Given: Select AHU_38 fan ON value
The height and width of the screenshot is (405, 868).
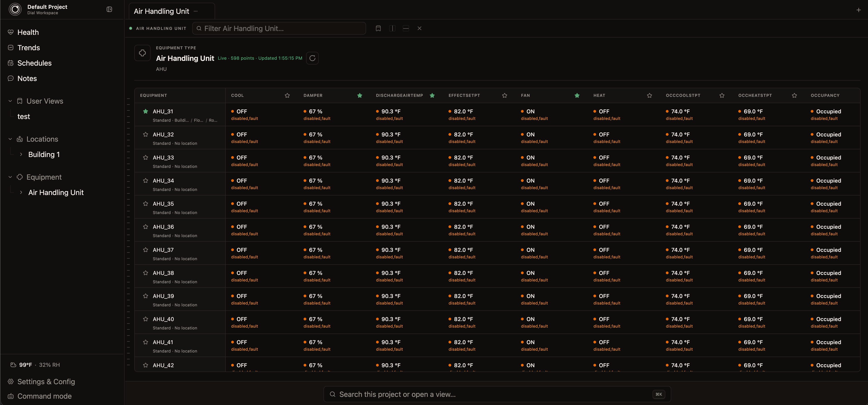Looking at the screenshot, I should [530, 273].
